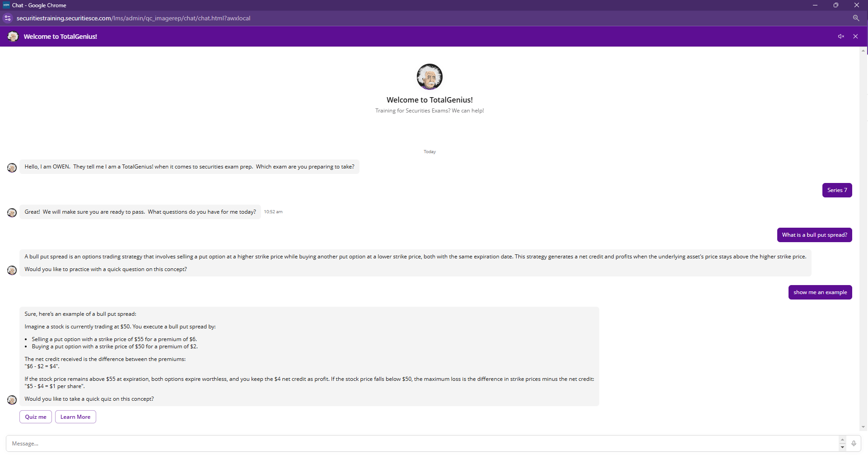Close the TotalGenius chat panel
This screenshot has height=459, width=868.
click(855, 37)
